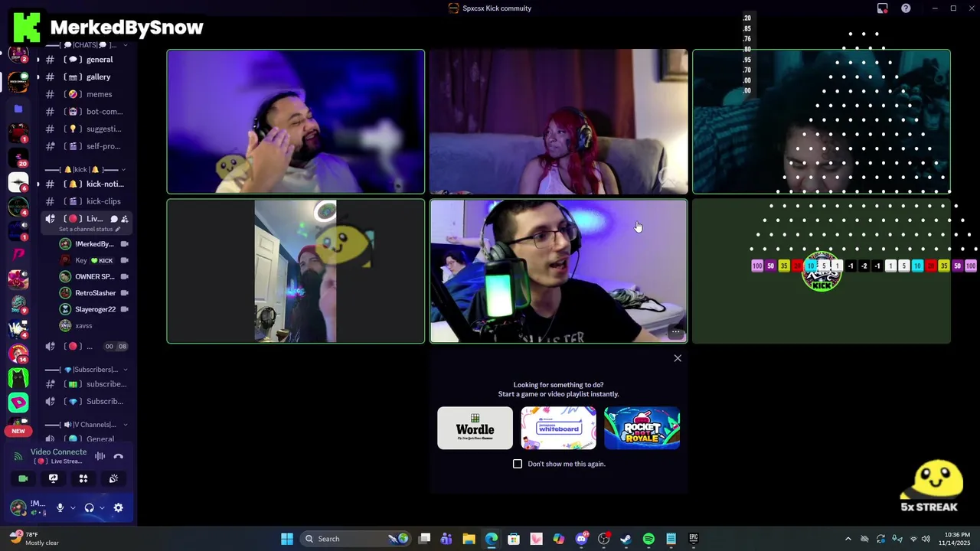Click the red NEW unread pill
The image size is (980, 551).
18,431
